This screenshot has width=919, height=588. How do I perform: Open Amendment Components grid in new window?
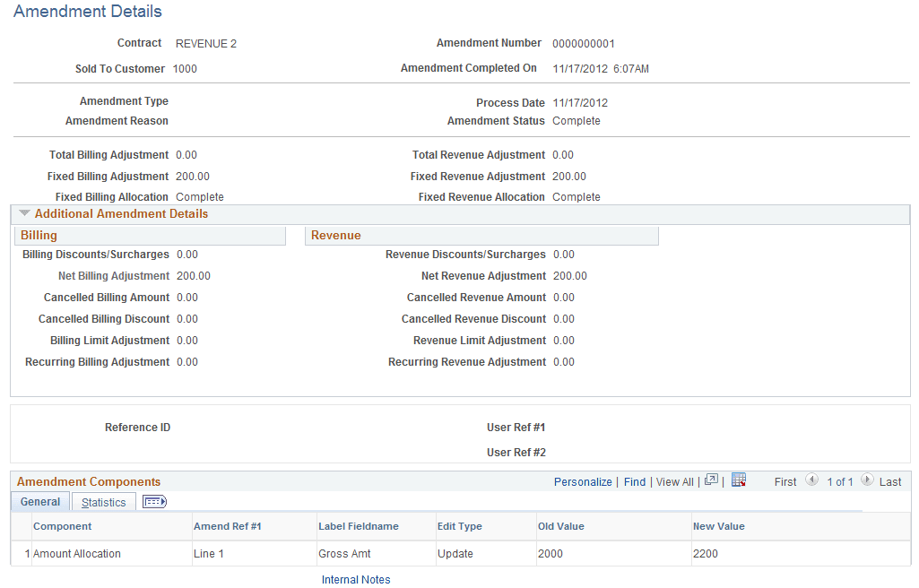pyautogui.click(x=711, y=480)
